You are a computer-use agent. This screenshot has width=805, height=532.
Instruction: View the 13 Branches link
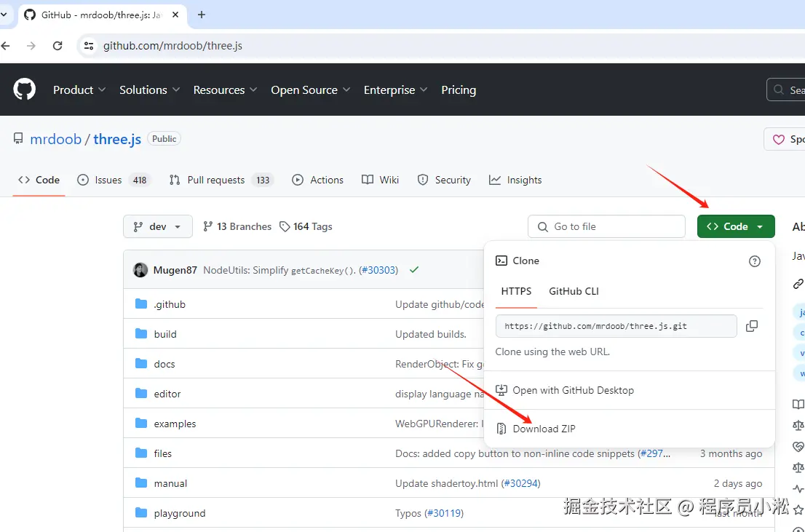[x=237, y=226]
